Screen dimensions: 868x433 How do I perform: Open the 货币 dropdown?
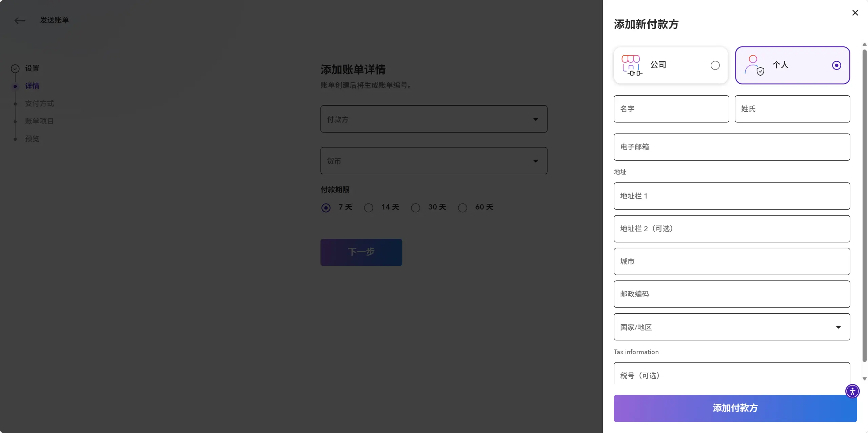coord(434,161)
